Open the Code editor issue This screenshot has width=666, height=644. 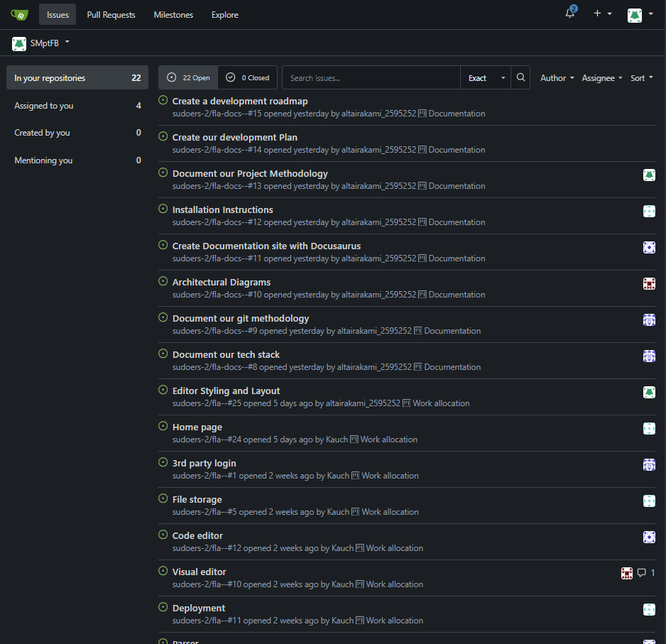pyautogui.click(x=197, y=535)
